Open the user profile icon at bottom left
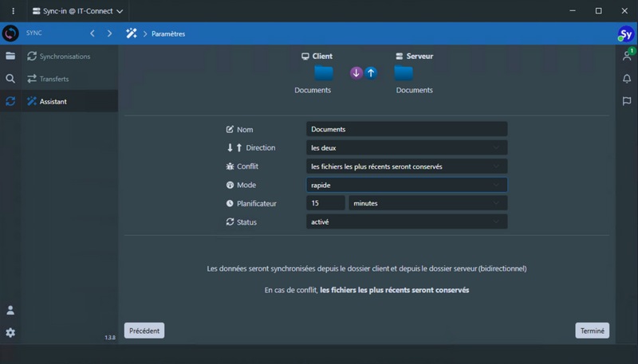This screenshot has width=638, height=364. [10, 310]
